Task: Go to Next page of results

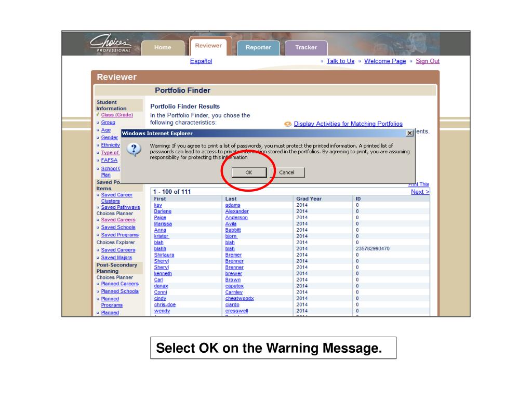Action: coord(420,192)
